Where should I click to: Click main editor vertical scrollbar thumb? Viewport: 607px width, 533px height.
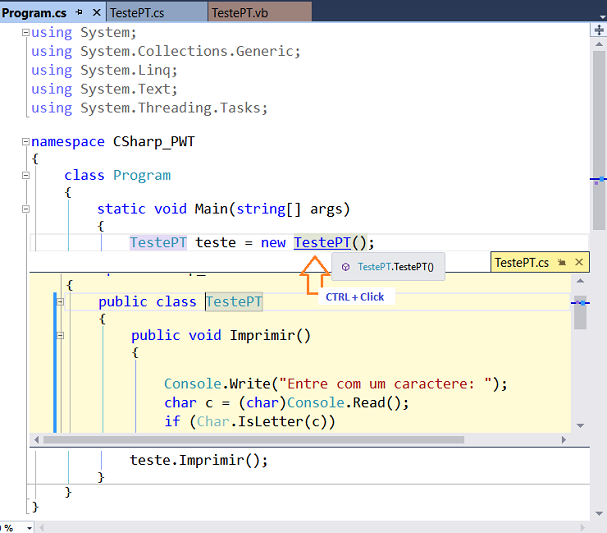599,140
